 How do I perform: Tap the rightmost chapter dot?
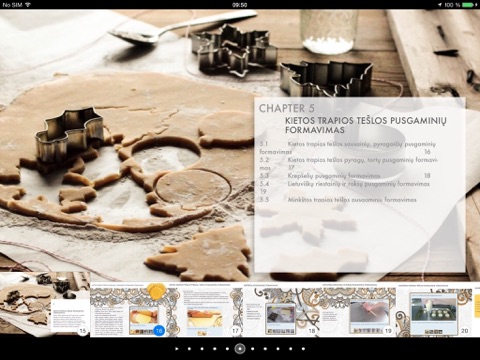tap(303, 349)
